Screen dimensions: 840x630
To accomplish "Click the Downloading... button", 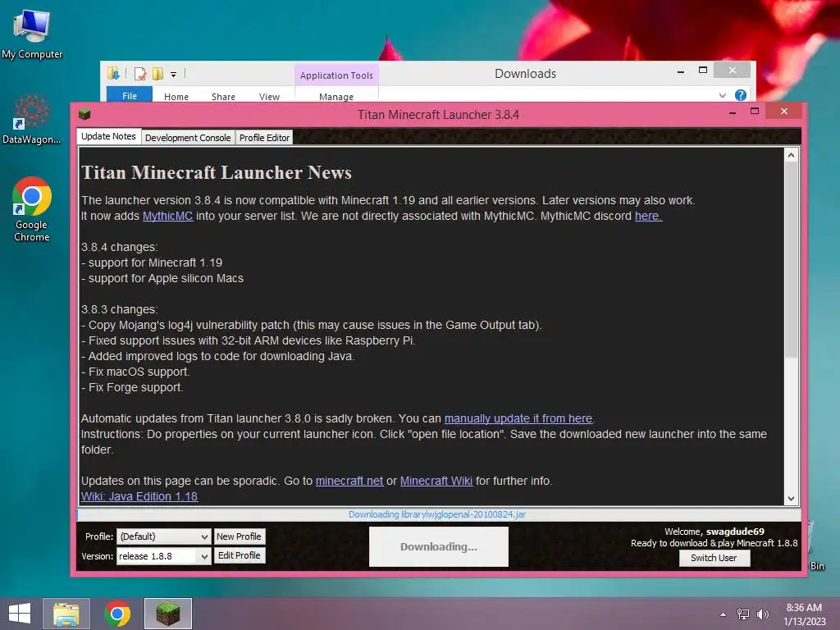I will click(439, 546).
